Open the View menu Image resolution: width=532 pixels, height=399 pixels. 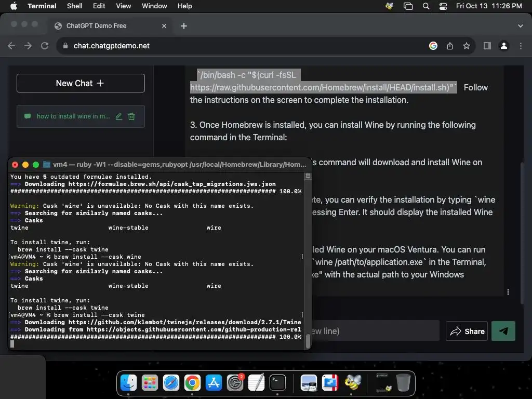[124, 6]
